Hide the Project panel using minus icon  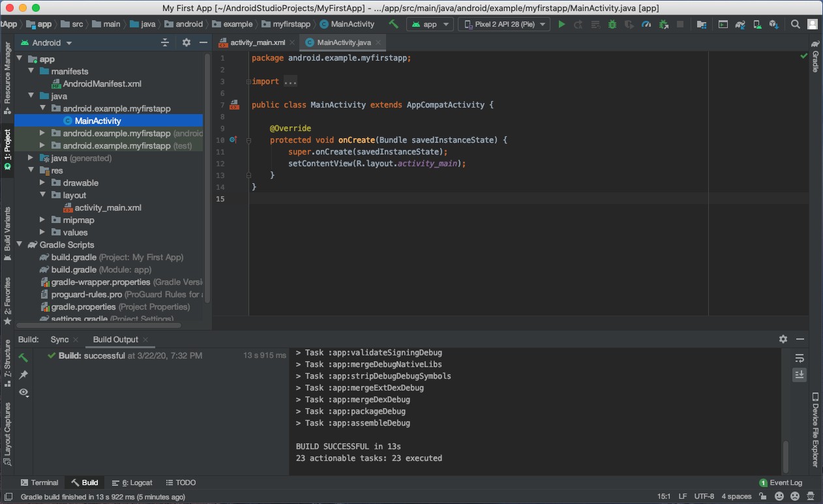coord(203,42)
